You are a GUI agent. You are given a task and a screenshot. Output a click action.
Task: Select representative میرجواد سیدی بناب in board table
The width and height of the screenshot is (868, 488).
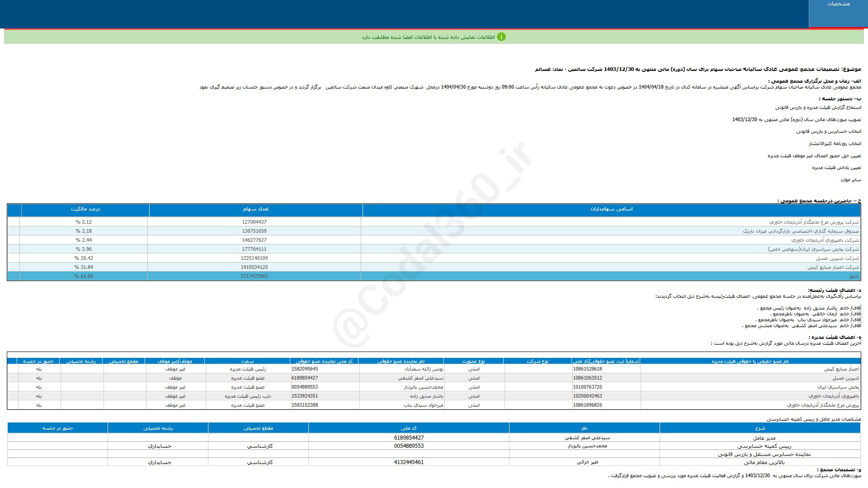424,405
